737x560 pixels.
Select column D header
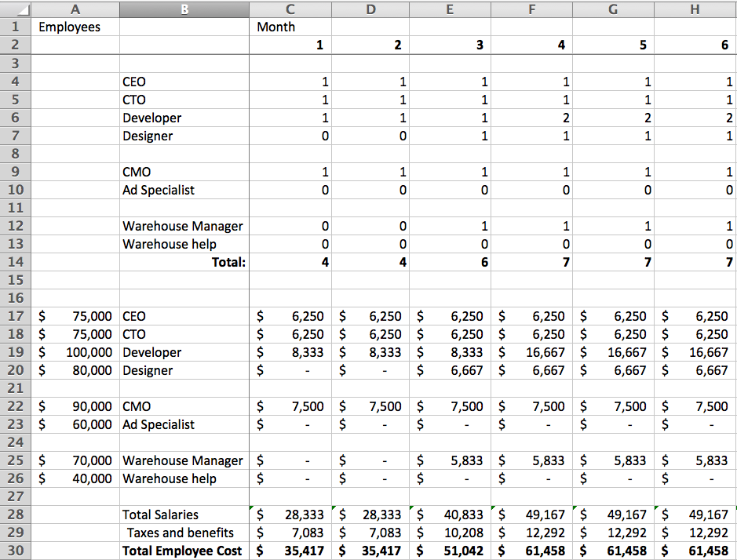coord(370,9)
